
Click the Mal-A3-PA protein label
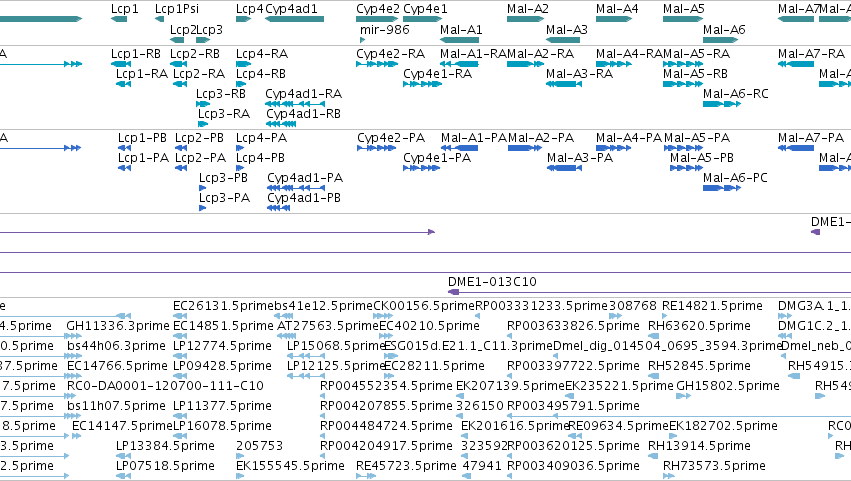pos(580,158)
